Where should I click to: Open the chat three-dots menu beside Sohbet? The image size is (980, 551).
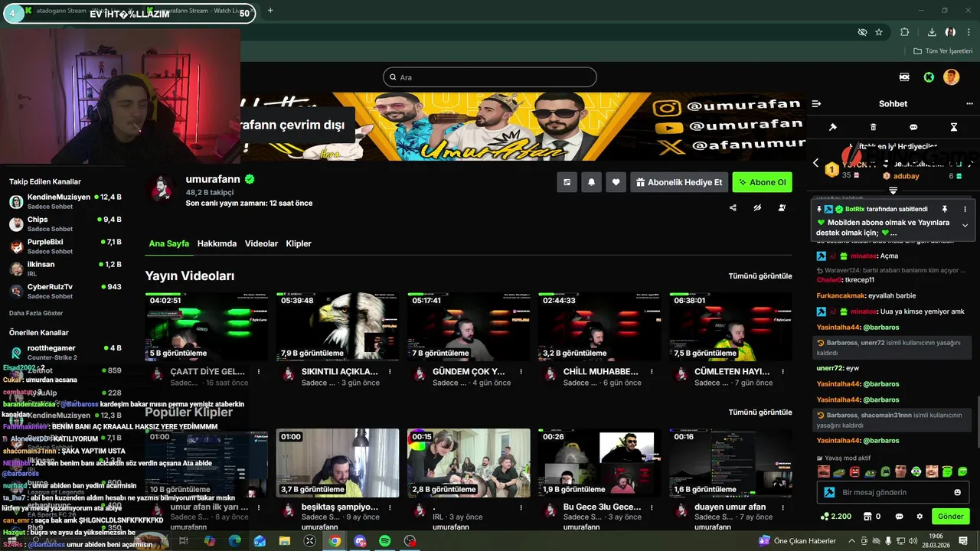pos(969,103)
